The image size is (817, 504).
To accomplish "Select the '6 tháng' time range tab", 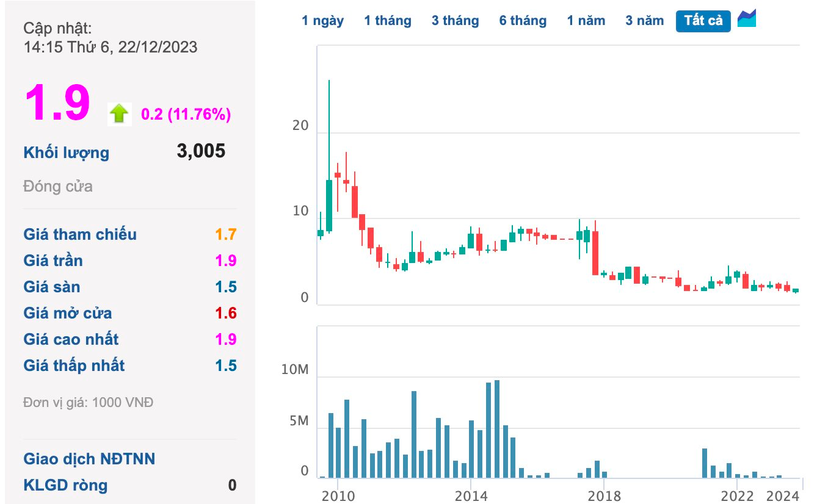I will 523,21.
